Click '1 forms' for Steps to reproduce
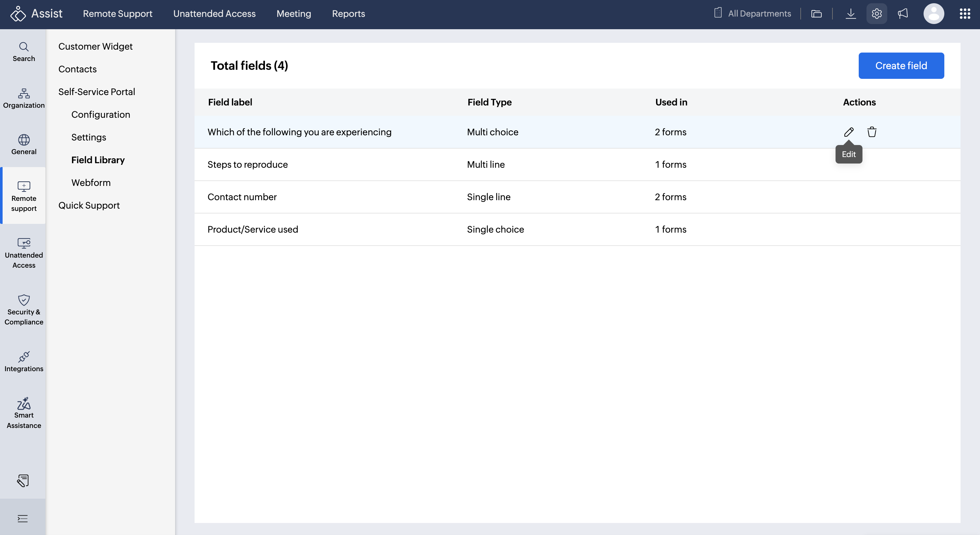 click(671, 164)
